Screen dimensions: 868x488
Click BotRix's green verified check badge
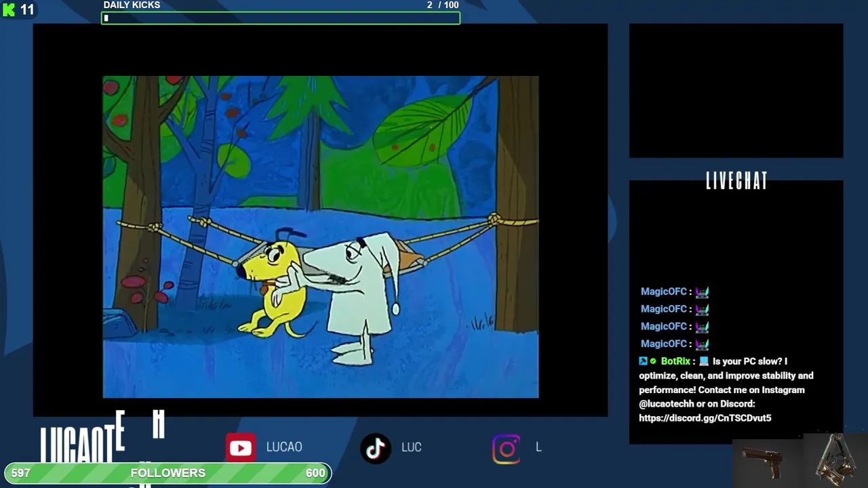(x=653, y=361)
